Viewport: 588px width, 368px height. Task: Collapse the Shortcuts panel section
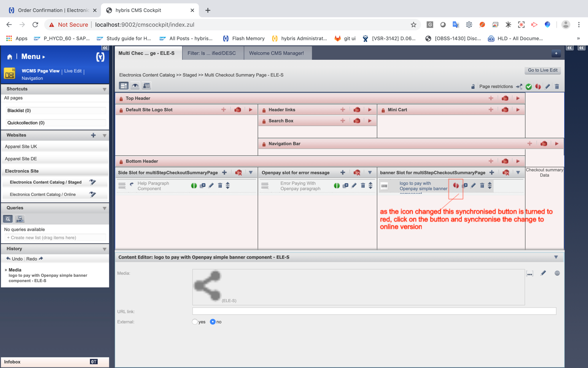104,89
